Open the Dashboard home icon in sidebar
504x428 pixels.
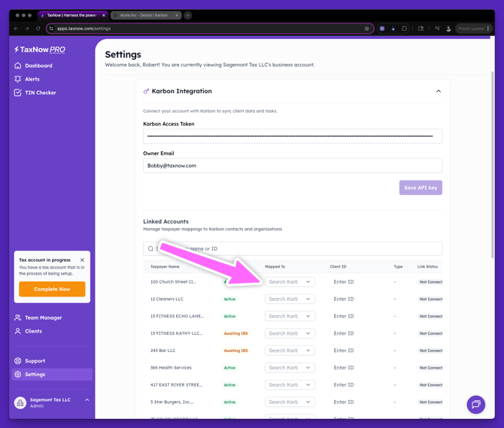click(x=18, y=65)
